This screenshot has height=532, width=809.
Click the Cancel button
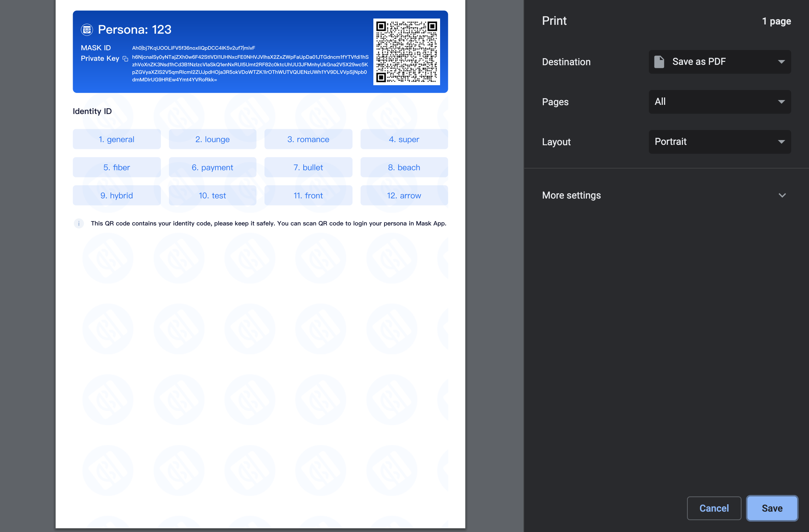click(x=714, y=508)
